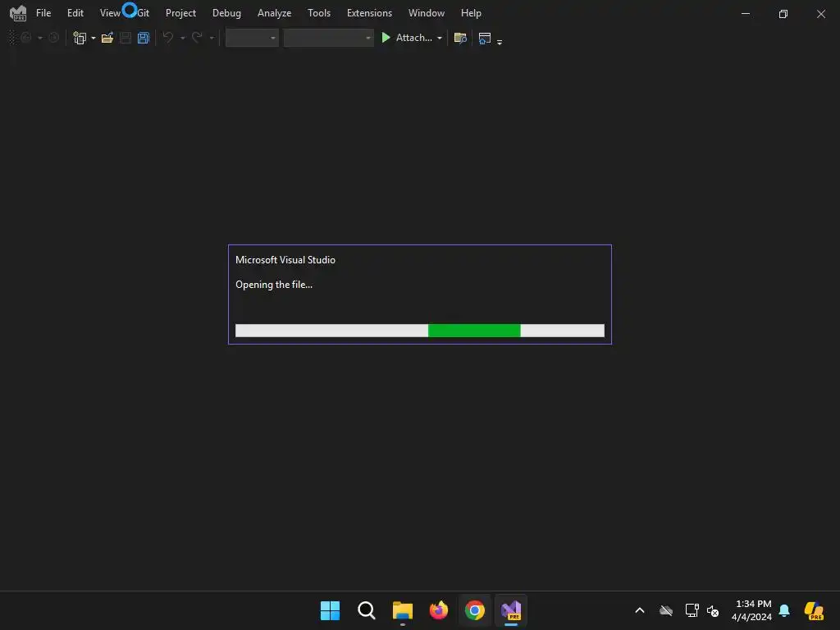The image size is (840, 630).
Task: Open the Help menu
Action: click(x=471, y=13)
